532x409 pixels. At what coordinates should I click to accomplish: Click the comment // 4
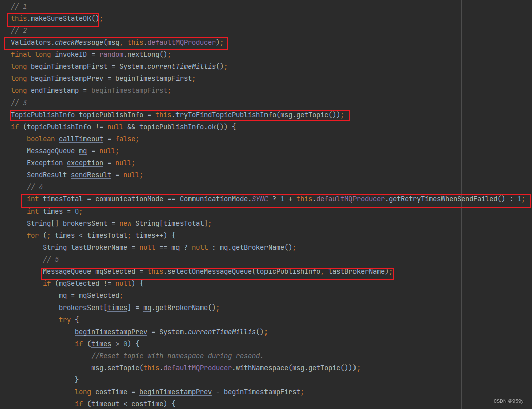35,187
